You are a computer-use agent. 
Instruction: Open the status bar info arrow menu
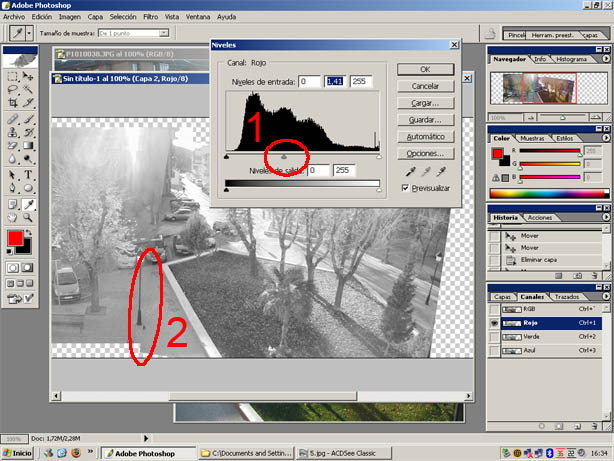click(x=146, y=438)
